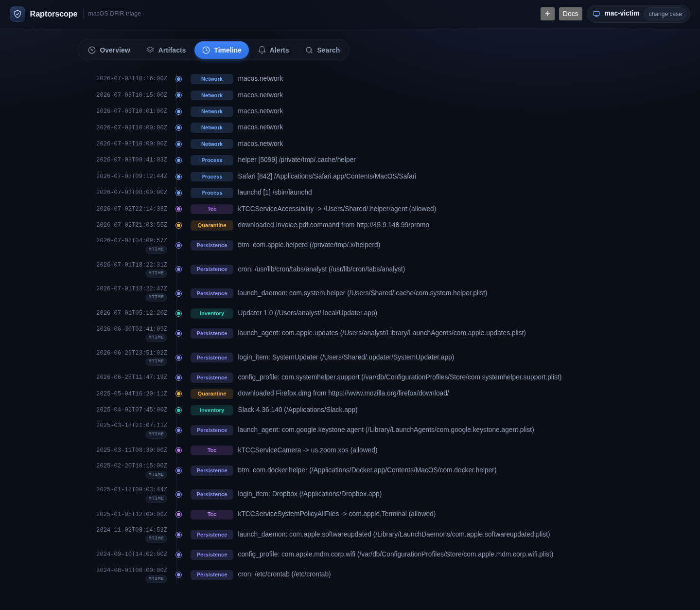Click the timeline dot for the Firefox.dmg download
The height and width of the screenshot is (610, 700).
178,394
